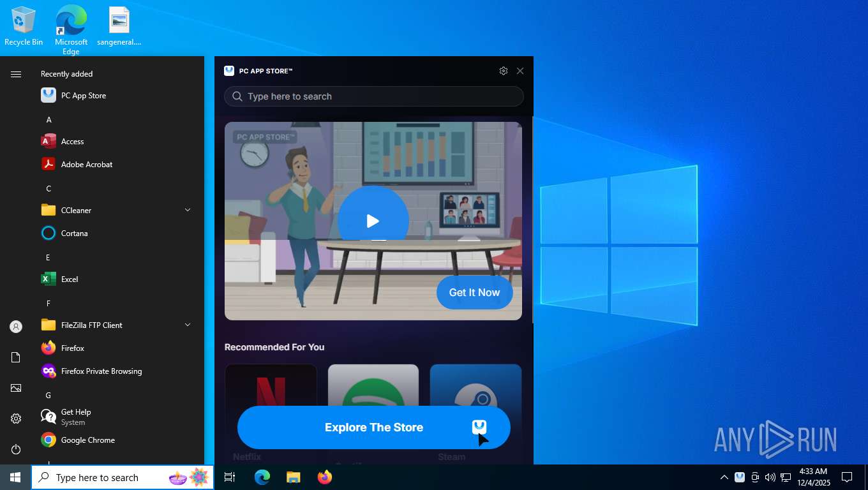Screen dimensions: 868x490
Task: Open PC App Store settings gear
Action: click(x=504, y=71)
